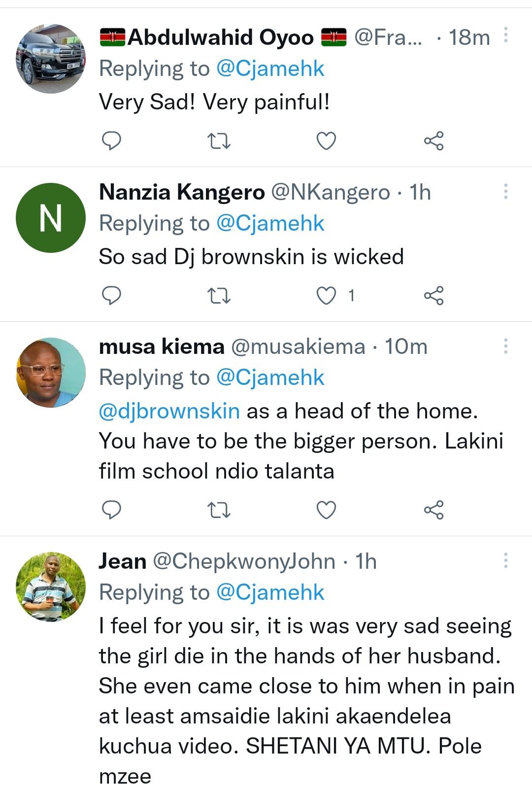The image size is (532, 793).
Task: View Nanzia Kangero's green N avatar
Action: pos(51,218)
